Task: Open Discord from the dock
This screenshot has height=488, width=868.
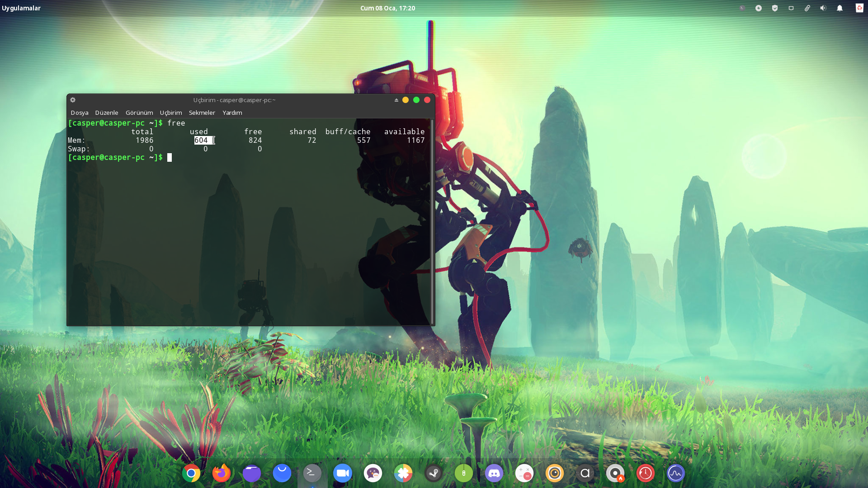Action: point(494,473)
